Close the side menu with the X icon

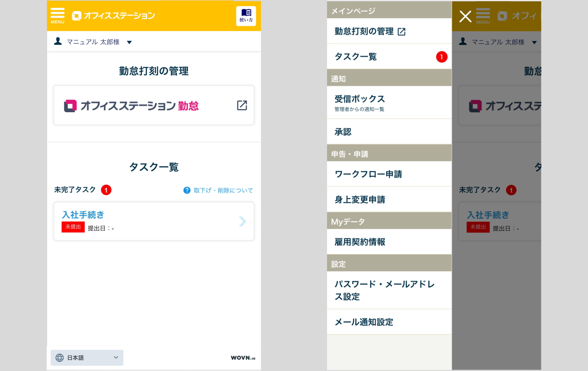(x=465, y=17)
